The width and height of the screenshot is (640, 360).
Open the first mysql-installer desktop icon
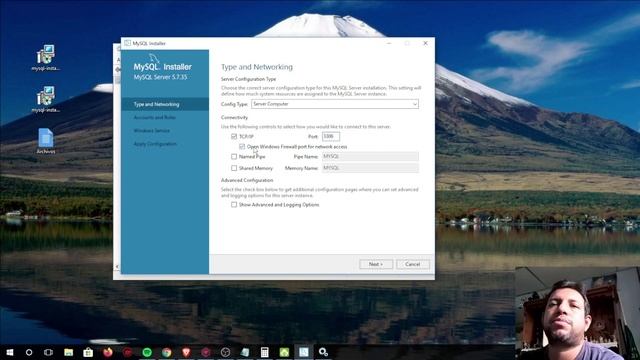[45, 58]
